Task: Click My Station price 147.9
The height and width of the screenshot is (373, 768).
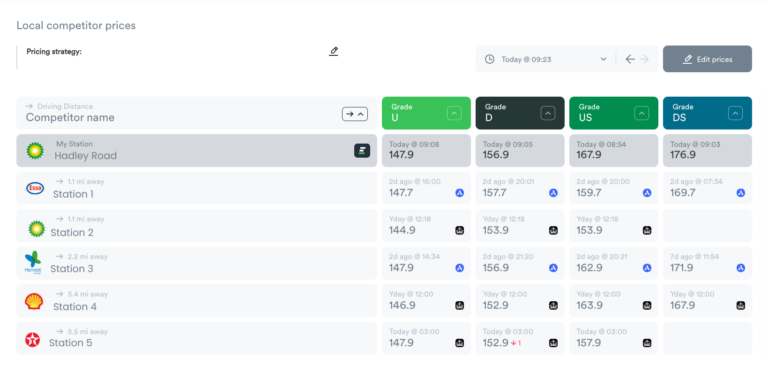Action: [401, 155]
